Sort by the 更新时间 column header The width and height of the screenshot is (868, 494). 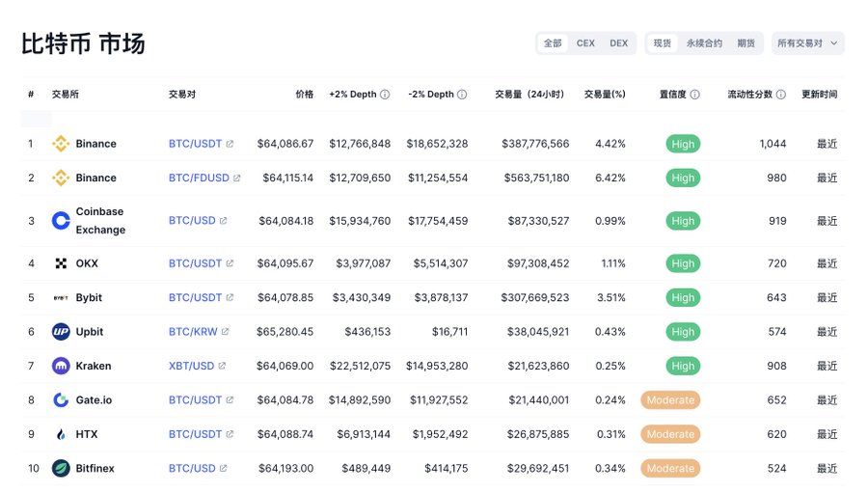819,95
